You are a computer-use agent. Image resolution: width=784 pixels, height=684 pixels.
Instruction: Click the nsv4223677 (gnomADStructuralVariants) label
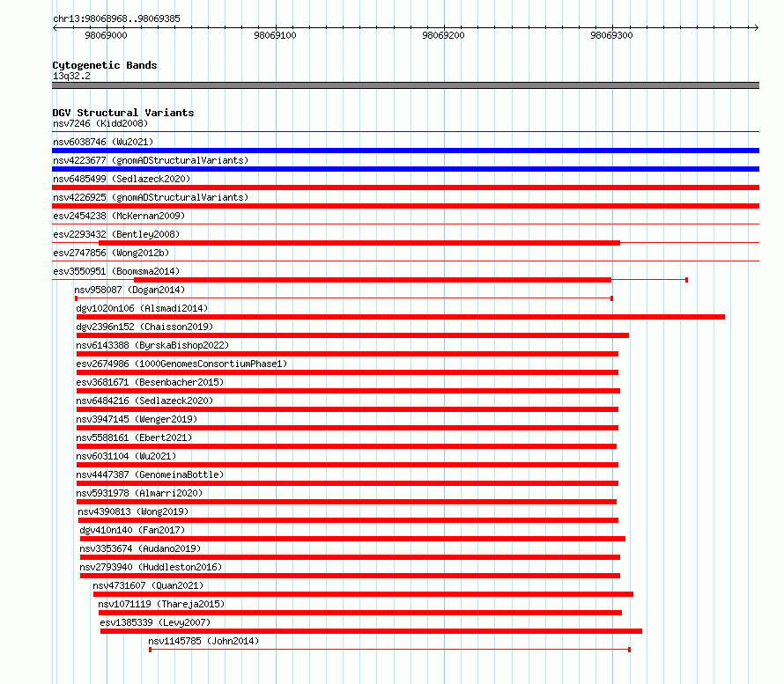point(151,160)
